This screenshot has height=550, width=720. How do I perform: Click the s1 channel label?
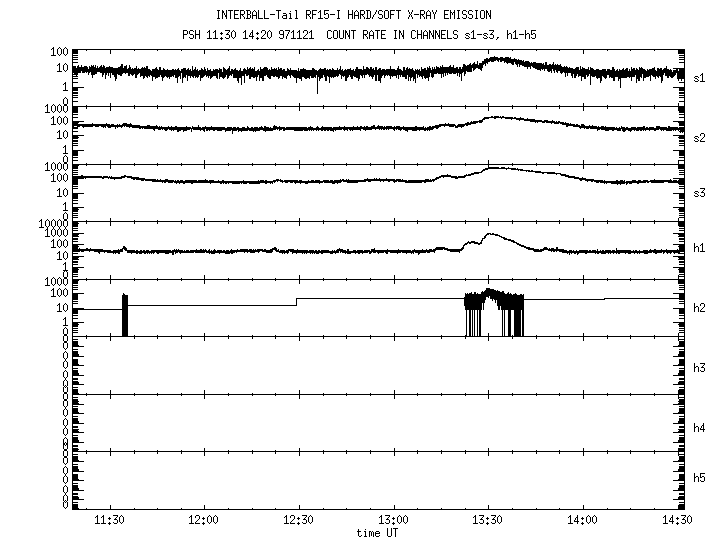(x=700, y=77)
